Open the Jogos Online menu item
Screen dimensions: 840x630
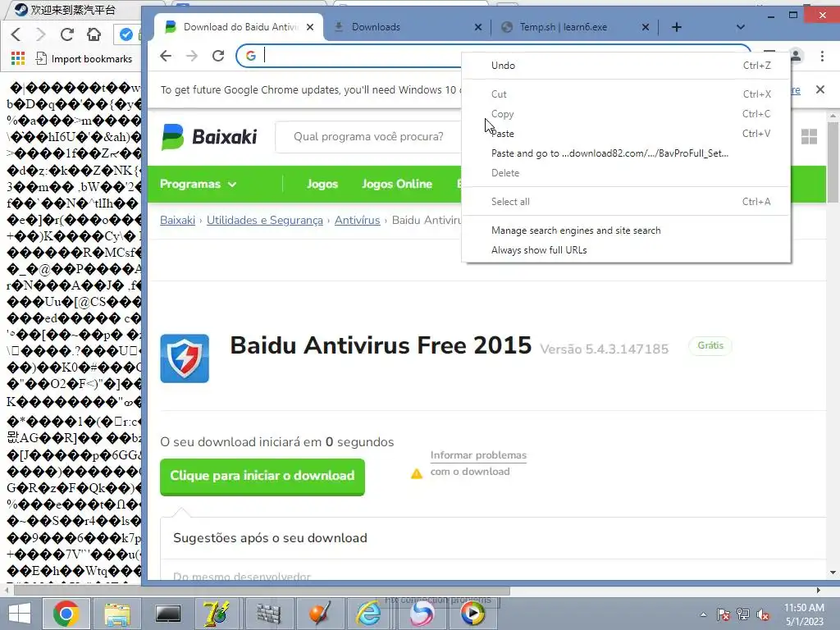coord(397,185)
